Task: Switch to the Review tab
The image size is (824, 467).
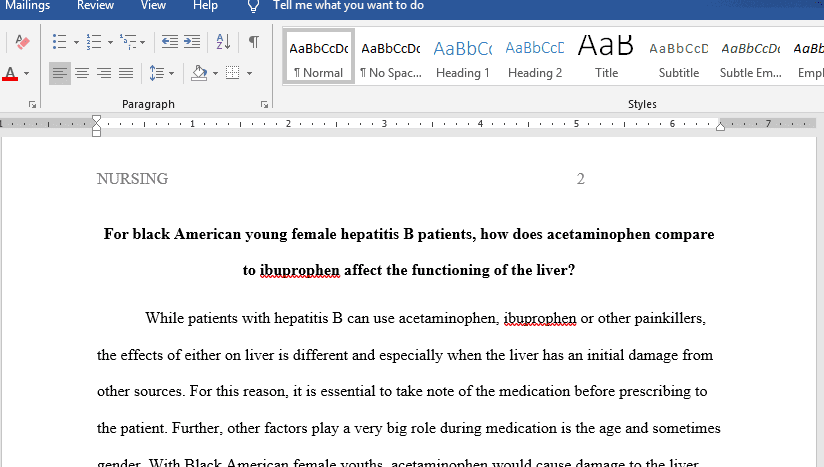Action: click(x=95, y=6)
